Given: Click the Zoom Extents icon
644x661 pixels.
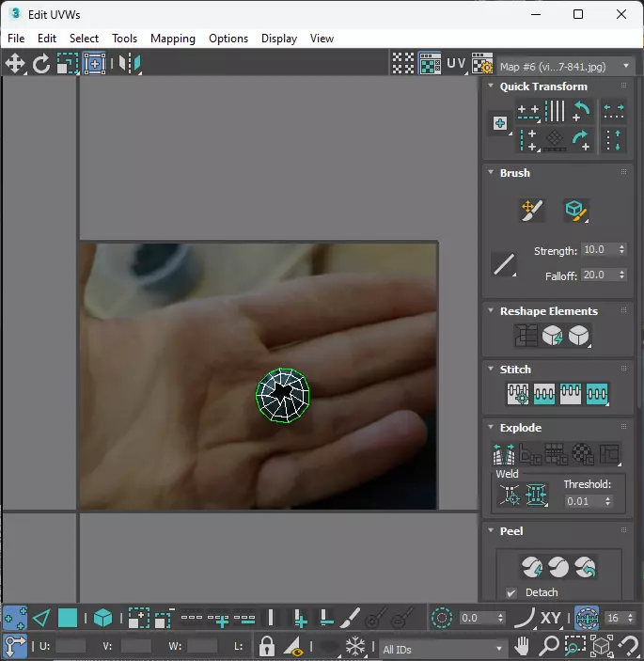Looking at the screenshot, I should (x=602, y=645).
